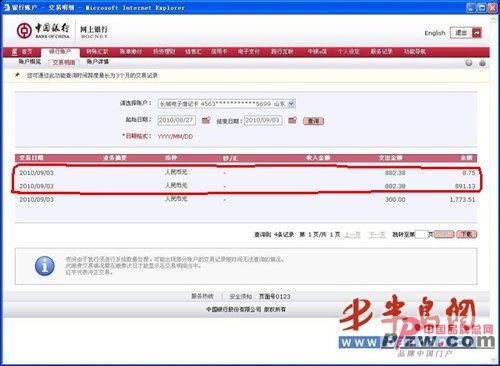Click the 查询 query button
This screenshot has width=500, height=366.
coord(313,121)
